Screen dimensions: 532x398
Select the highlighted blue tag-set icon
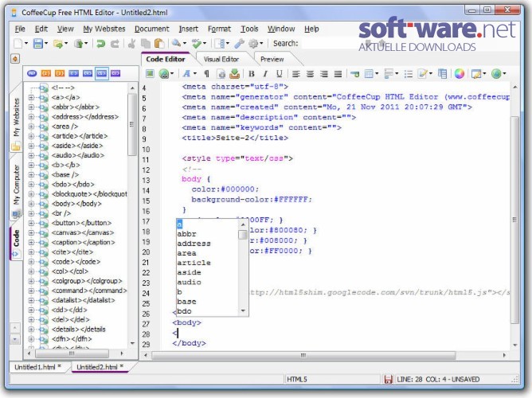pyautogui.click(x=101, y=73)
